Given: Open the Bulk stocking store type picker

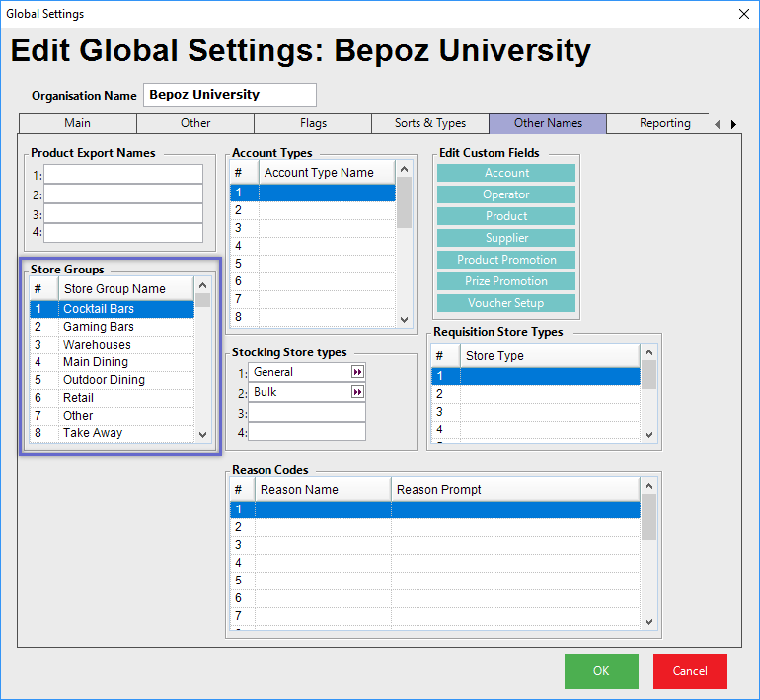Looking at the screenshot, I should (357, 392).
